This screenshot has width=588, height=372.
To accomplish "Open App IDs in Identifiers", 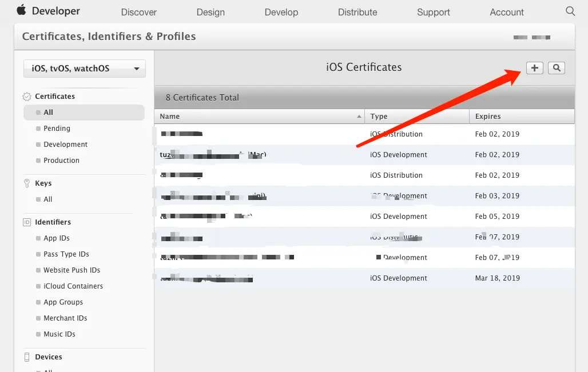I will pyautogui.click(x=56, y=238).
